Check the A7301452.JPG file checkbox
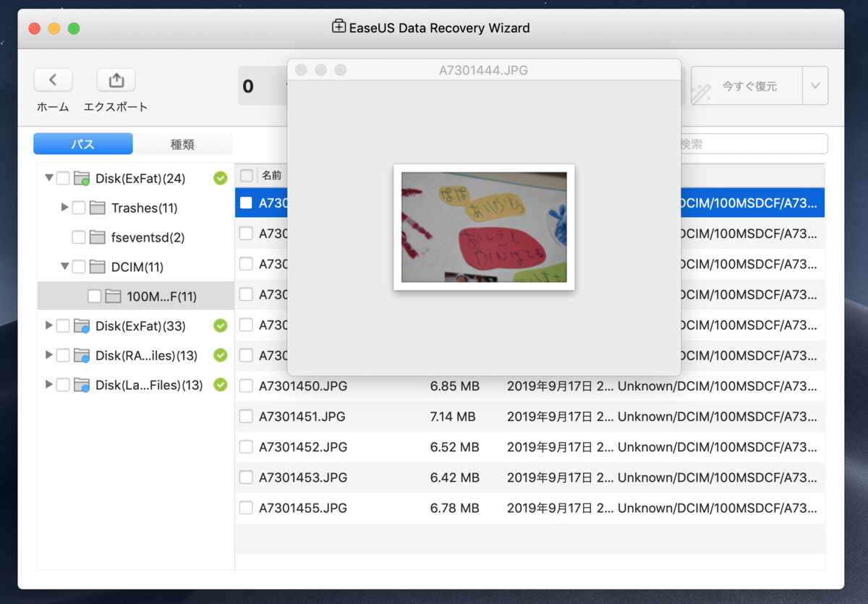Viewport: 868px width, 604px height. coord(246,447)
